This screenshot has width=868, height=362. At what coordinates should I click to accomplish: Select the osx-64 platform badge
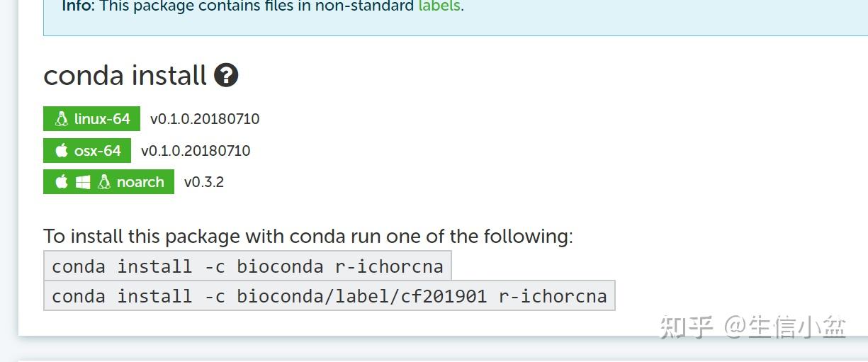87,151
